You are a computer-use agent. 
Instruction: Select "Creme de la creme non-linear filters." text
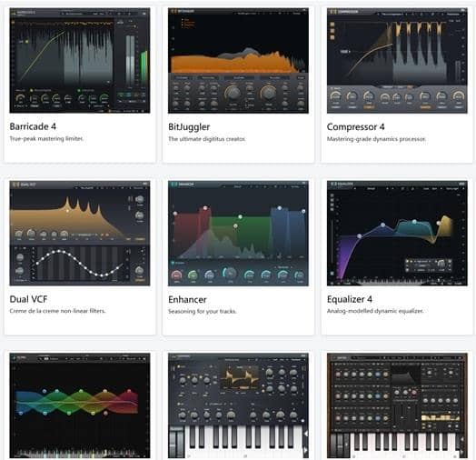click(57, 311)
